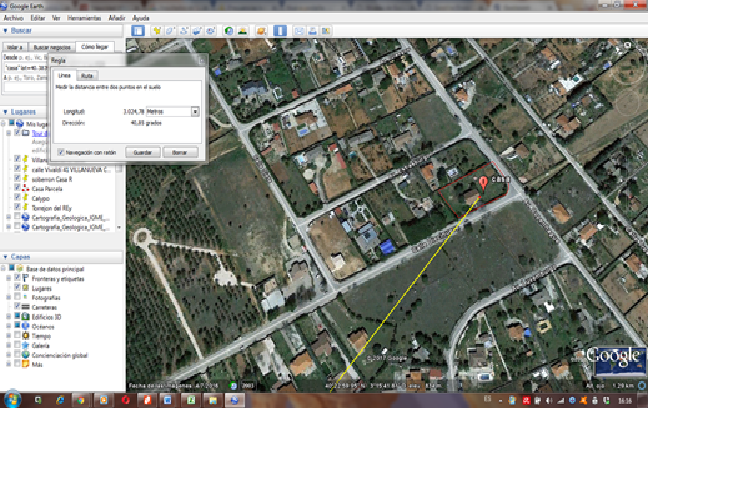
Task: Open the Archivo menu
Action: point(13,18)
